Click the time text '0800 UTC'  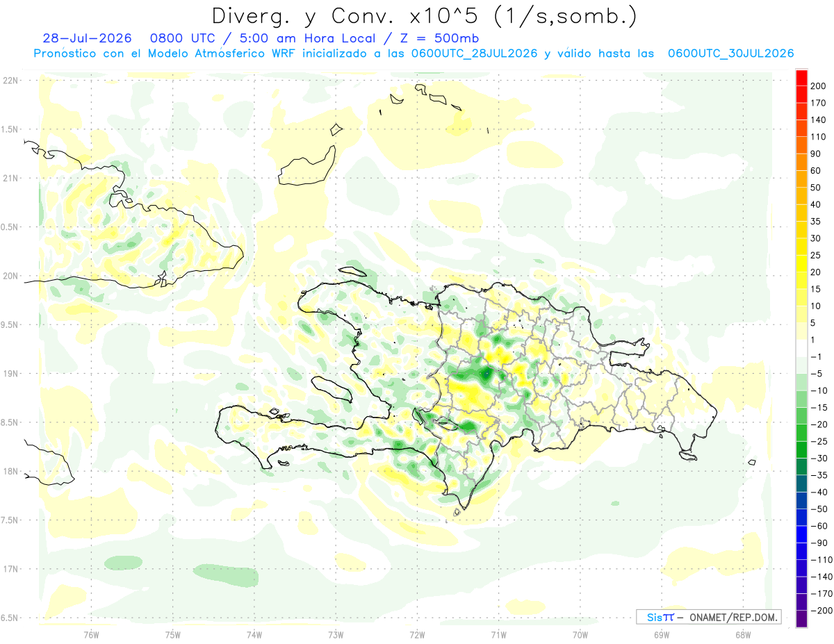click(183, 38)
